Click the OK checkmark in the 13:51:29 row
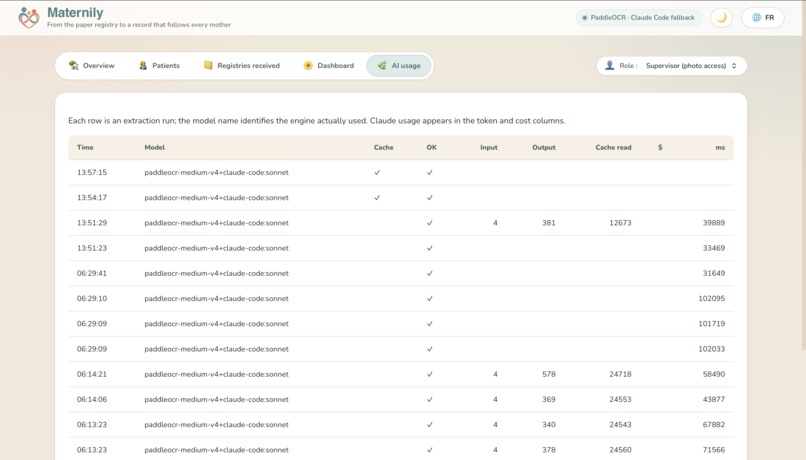The height and width of the screenshot is (460, 806). [x=430, y=223]
